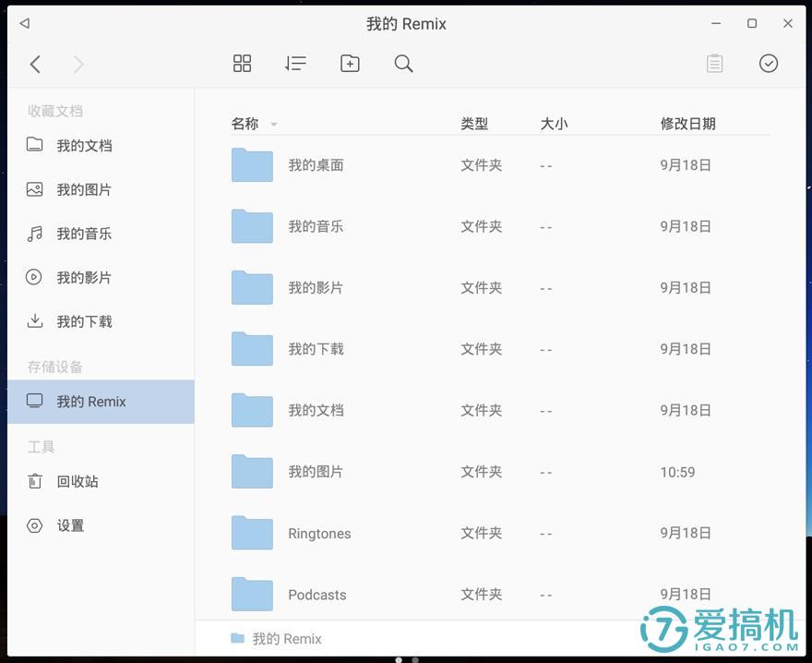Click the clipboard icon in the toolbar
This screenshot has width=812, height=663.
click(714, 64)
